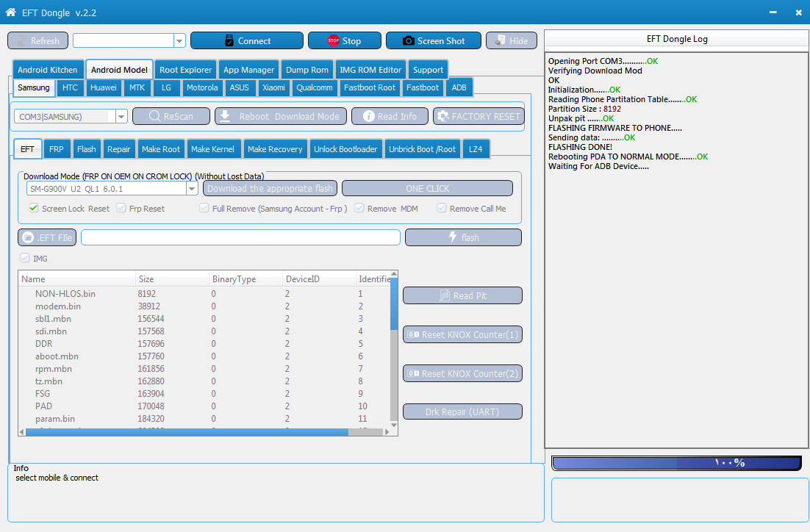Open the Unbrick Boot /Root sub-tab

(422, 149)
